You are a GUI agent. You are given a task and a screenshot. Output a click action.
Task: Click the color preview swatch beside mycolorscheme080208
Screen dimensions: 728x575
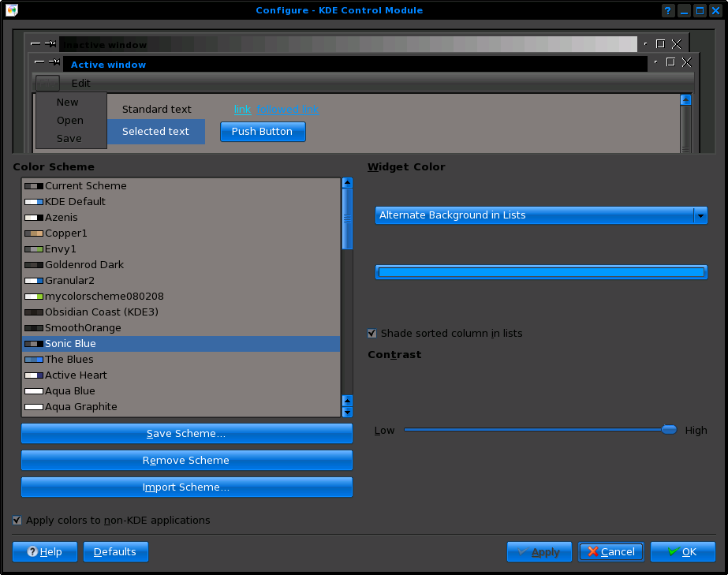pyautogui.click(x=34, y=297)
